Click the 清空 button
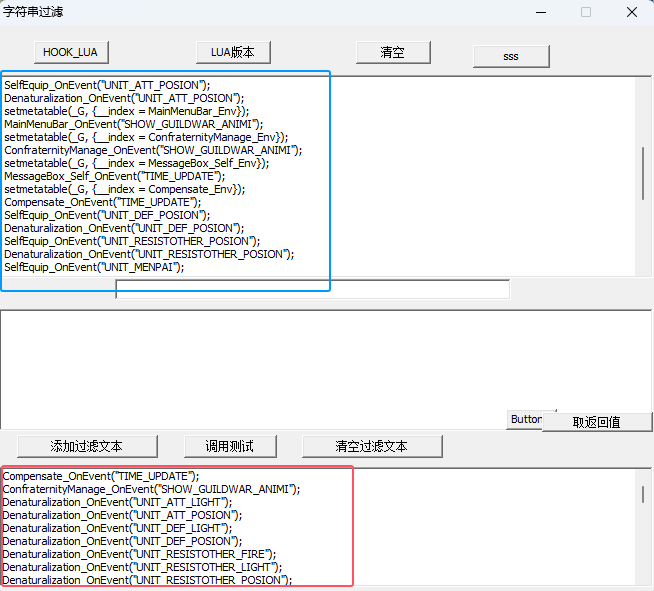 [393, 53]
